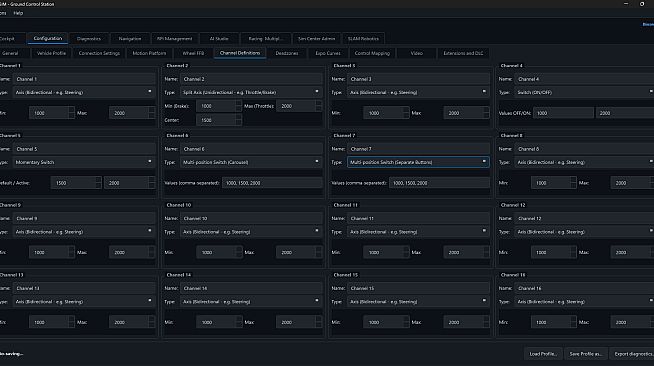This screenshot has height=366, width=654.
Task: Expand Channel 2 Split Axis type dropdown
Action: click(251, 92)
